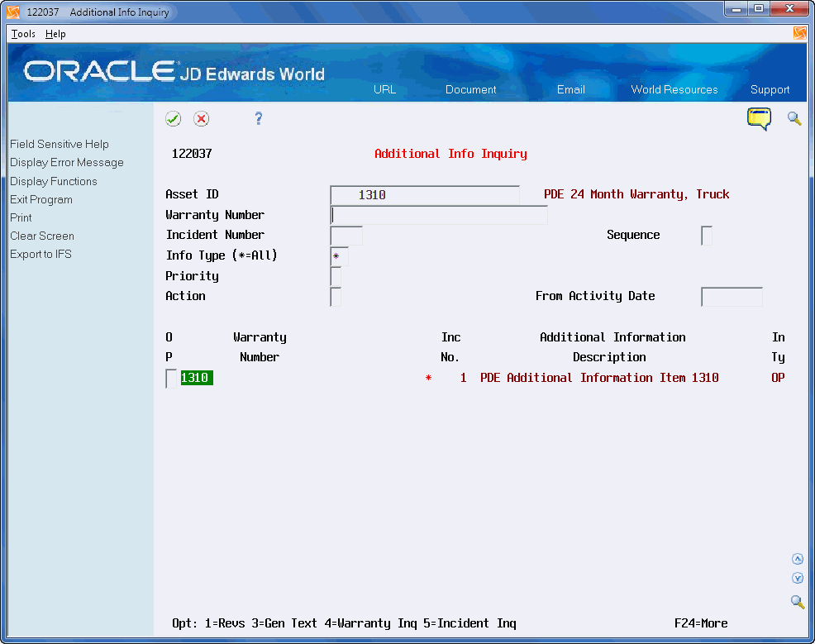This screenshot has width=815, height=644.
Task: Click the scroll up arrow icon
Action: (x=798, y=559)
